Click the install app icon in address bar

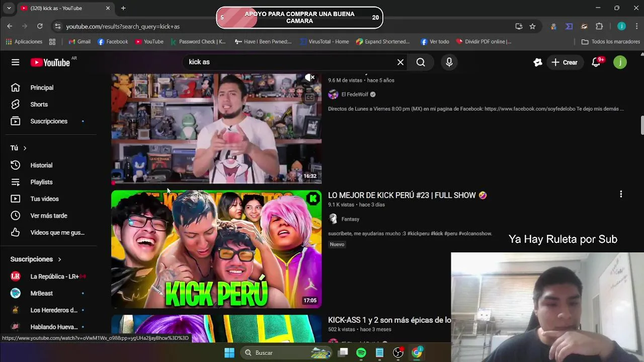[519, 26]
